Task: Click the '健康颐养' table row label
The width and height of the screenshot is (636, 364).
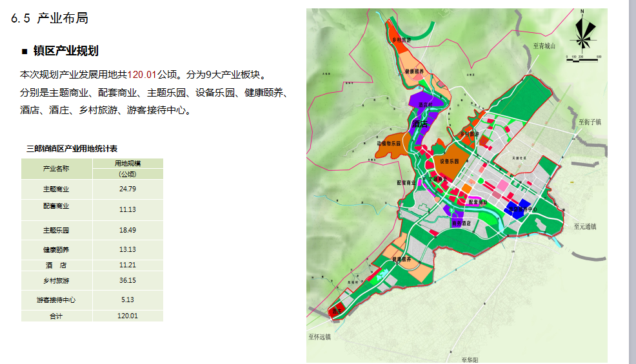Action: point(56,250)
